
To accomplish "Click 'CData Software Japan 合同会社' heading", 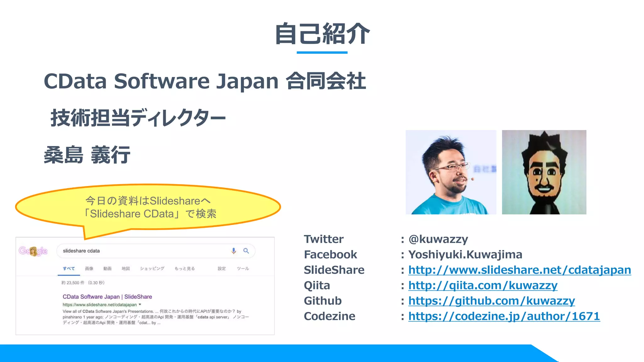I will (x=205, y=81).
